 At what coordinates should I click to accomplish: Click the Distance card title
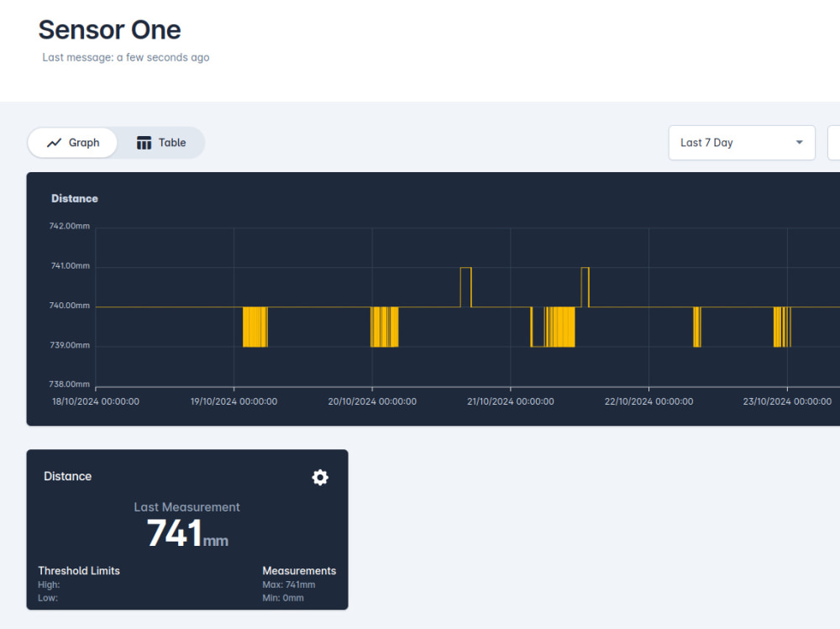coord(67,476)
